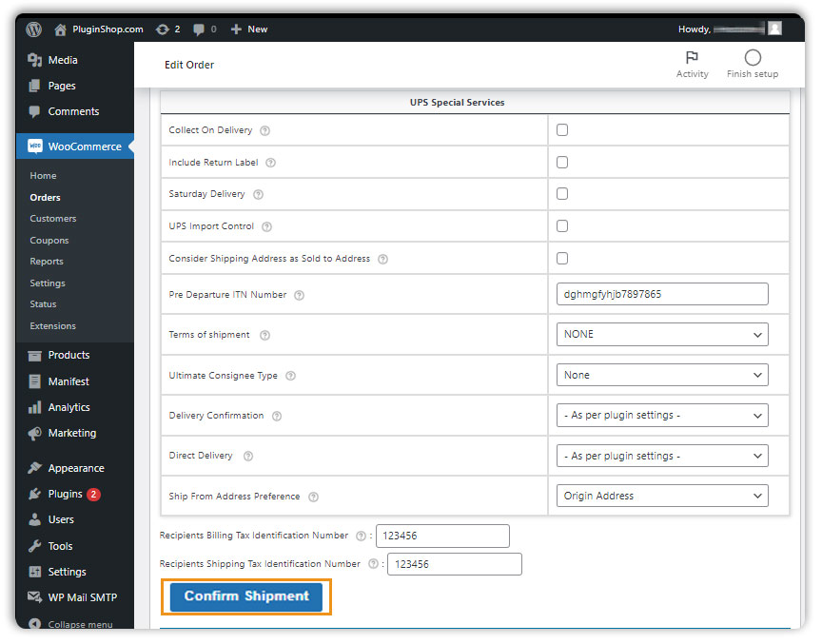Click the Pre Departure ITN Number field
The height and width of the screenshot is (644, 822).
pyautogui.click(x=662, y=295)
